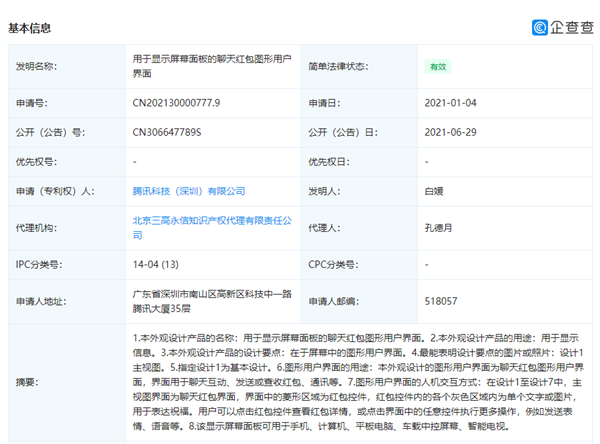
Task: Click the 企查查 logo icon
Action: tap(540, 28)
